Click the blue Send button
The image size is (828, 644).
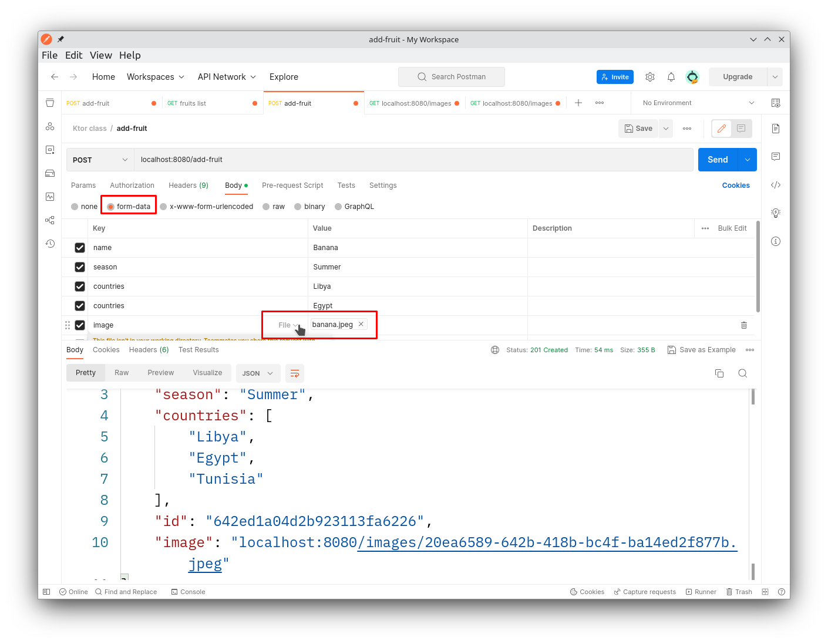718,160
